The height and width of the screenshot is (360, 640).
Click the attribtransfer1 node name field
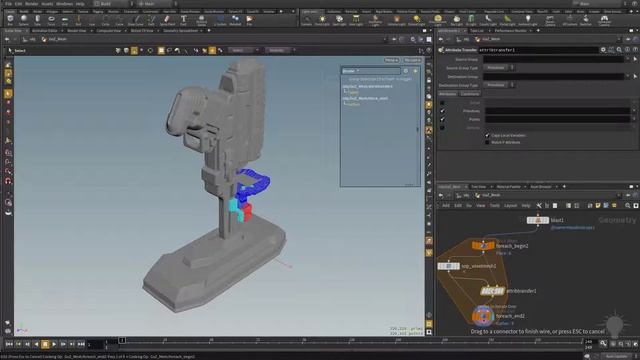coord(538,50)
